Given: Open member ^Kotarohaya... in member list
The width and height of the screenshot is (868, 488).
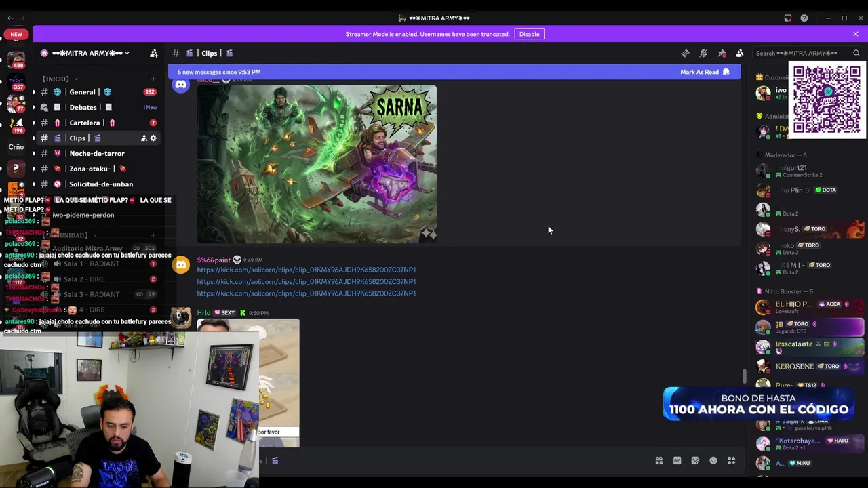Looking at the screenshot, I should tap(809, 444).
